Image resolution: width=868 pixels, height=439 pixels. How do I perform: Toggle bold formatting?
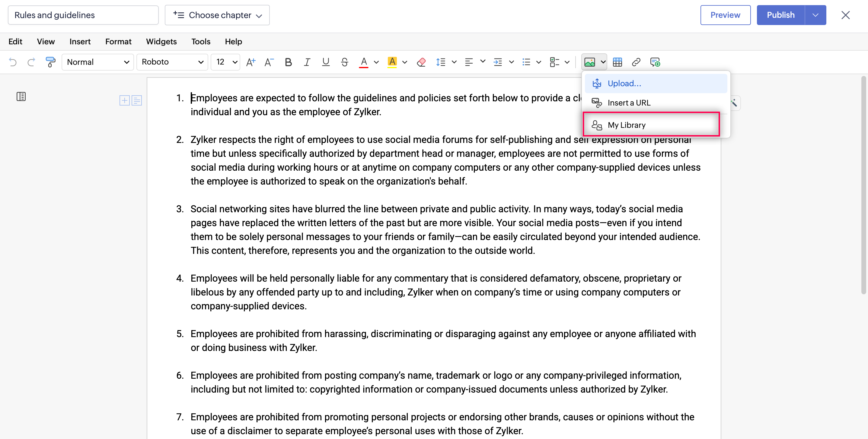coord(288,62)
